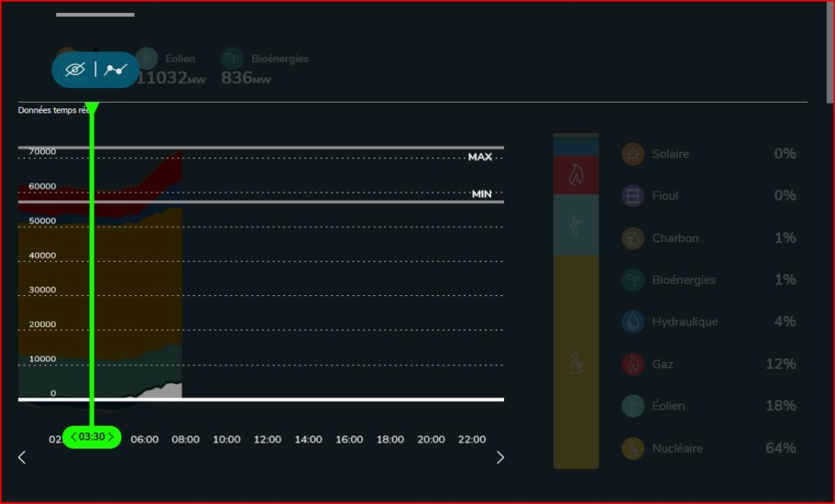This screenshot has width=835, height=504.
Task: Click the 20000 y-axis label
Action: click(x=42, y=324)
